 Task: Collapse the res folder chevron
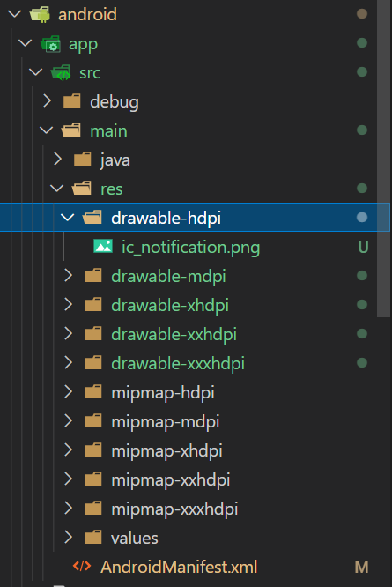coord(57,188)
